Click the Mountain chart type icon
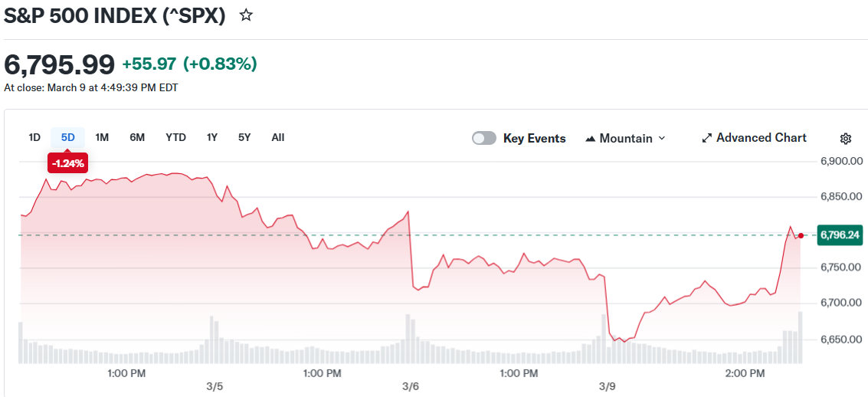The image size is (868, 397). coord(591,139)
